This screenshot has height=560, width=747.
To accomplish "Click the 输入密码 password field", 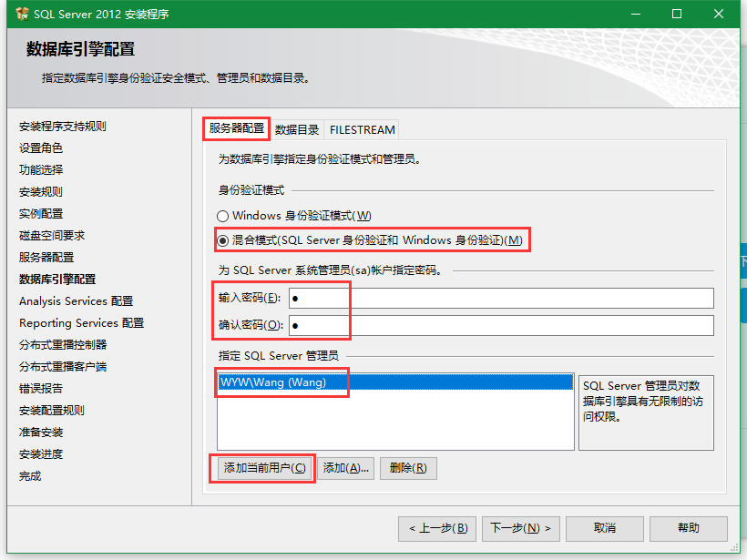I will tap(500, 299).
